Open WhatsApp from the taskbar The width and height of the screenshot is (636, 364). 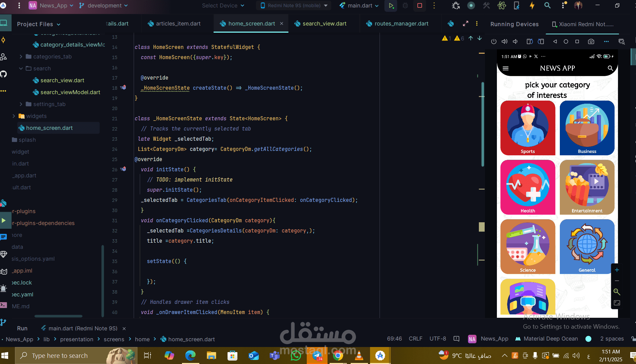(x=296, y=356)
